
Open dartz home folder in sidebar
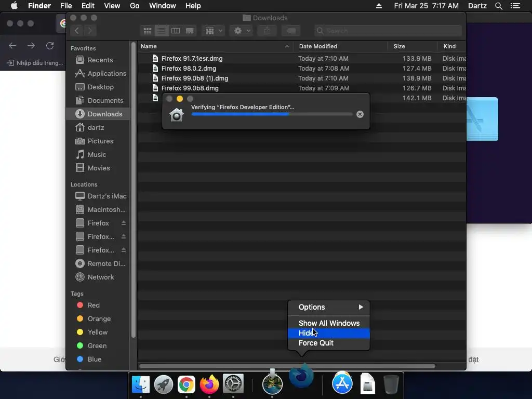tap(98, 128)
